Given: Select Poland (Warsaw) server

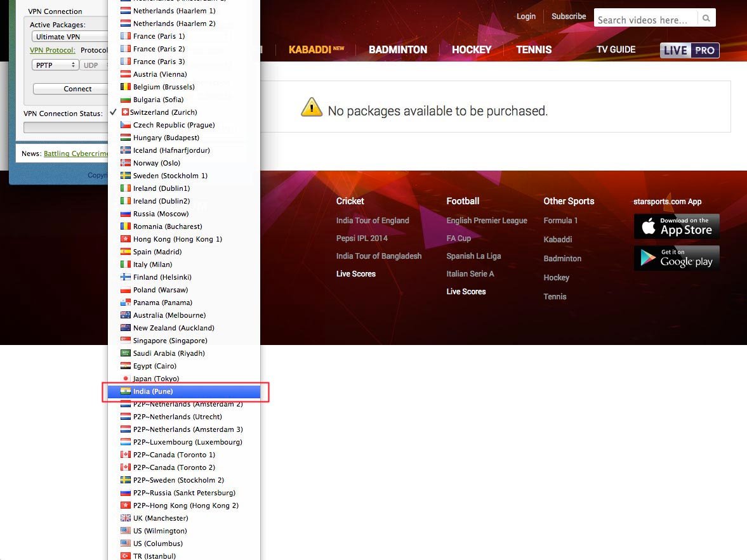Looking at the screenshot, I should click(x=184, y=290).
